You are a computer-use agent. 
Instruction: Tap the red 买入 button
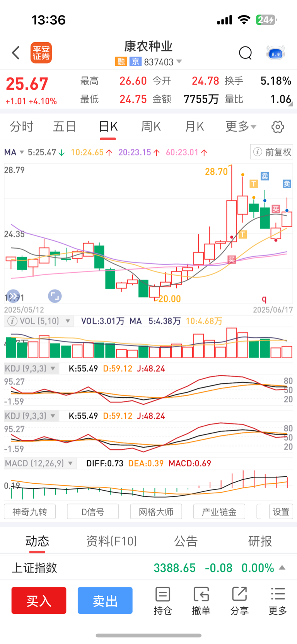point(39,600)
